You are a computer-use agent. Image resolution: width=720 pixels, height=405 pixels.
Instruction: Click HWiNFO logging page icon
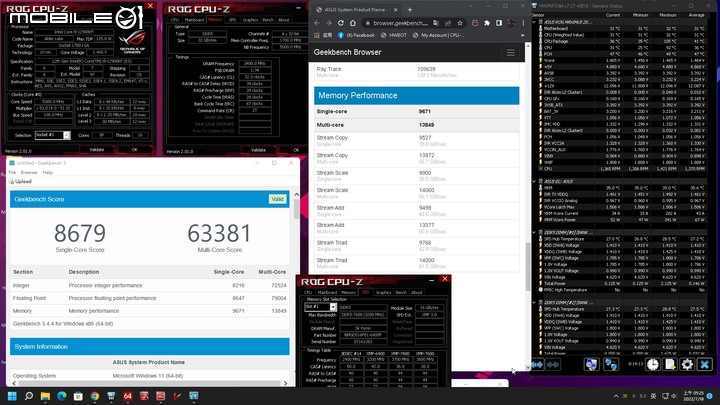coord(670,365)
